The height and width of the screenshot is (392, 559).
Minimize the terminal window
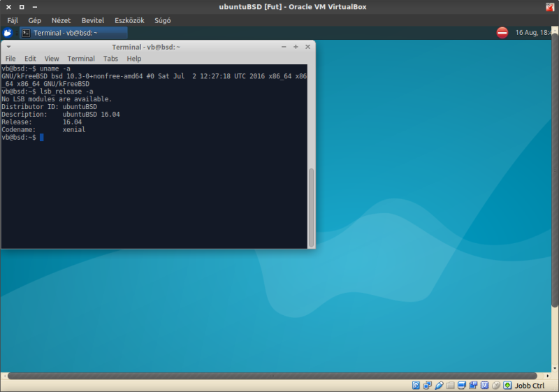coord(284,47)
